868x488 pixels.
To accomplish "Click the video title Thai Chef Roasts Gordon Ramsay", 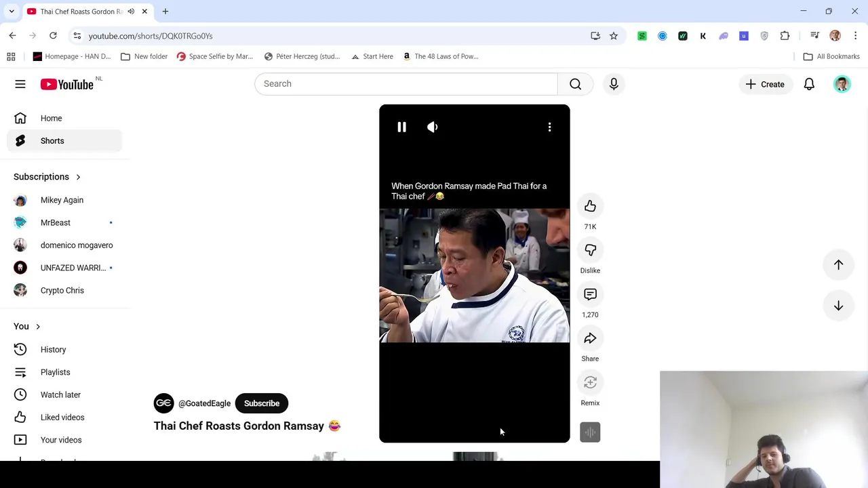I will (247, 426).
